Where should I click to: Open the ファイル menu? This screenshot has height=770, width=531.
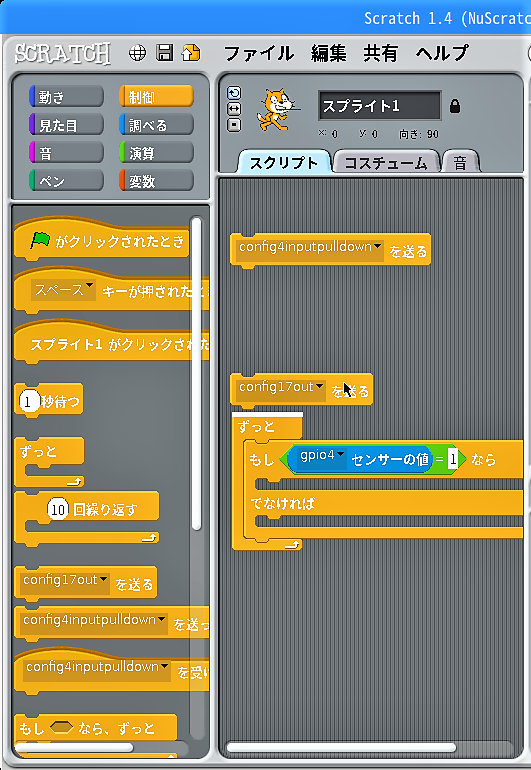tap(259, 53)
